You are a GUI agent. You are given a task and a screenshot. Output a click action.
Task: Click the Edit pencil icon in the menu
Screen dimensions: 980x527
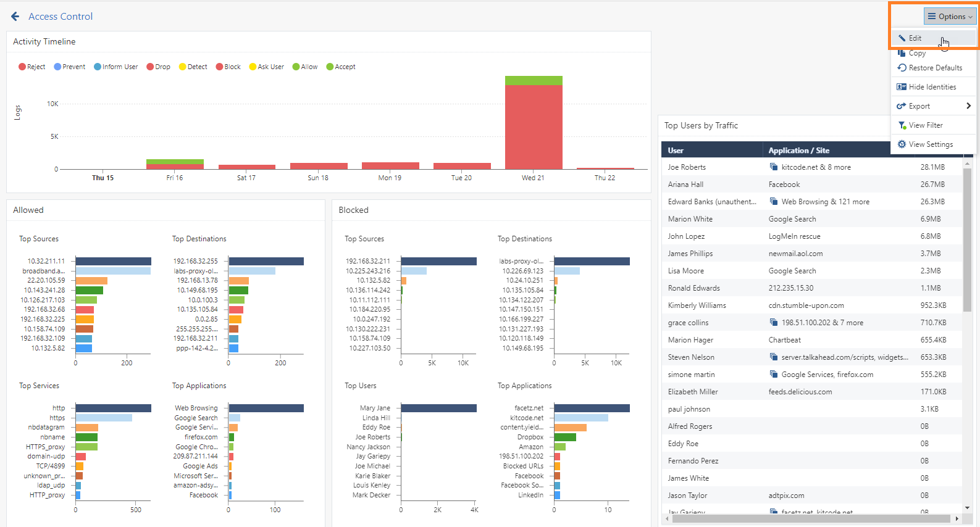(x=902, y=38)
